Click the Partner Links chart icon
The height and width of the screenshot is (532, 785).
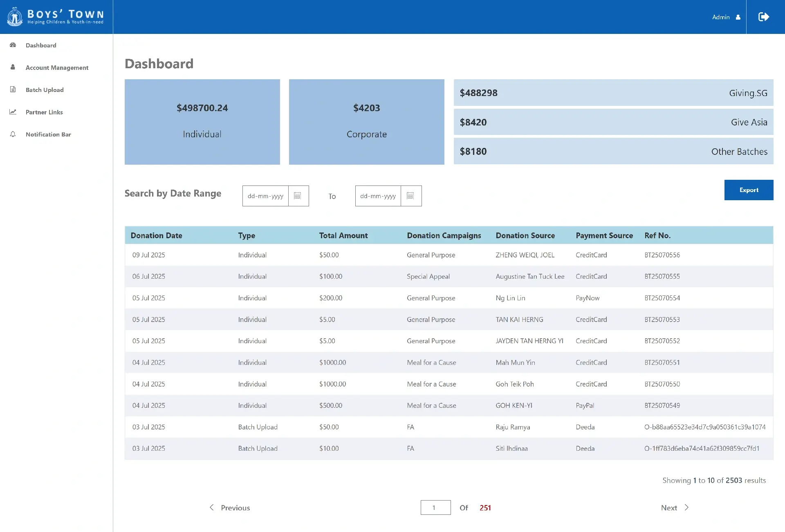pyautogui.click(x=13, y=112)
